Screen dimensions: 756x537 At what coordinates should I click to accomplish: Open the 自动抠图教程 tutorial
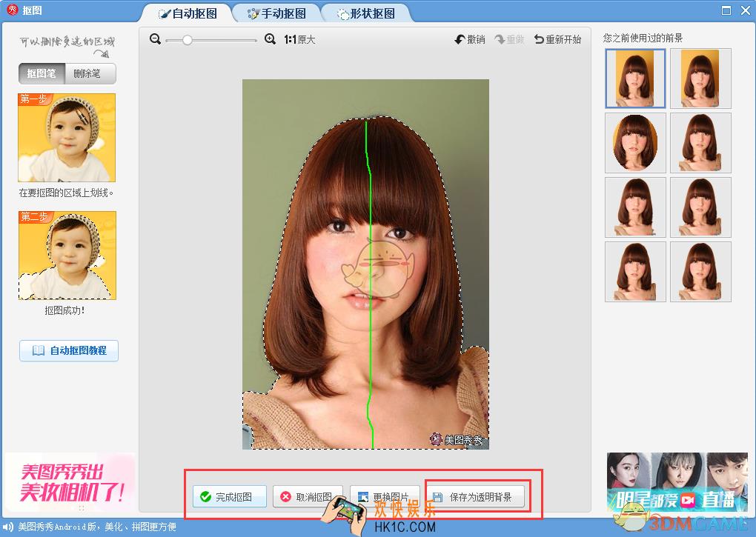(69, 350)
